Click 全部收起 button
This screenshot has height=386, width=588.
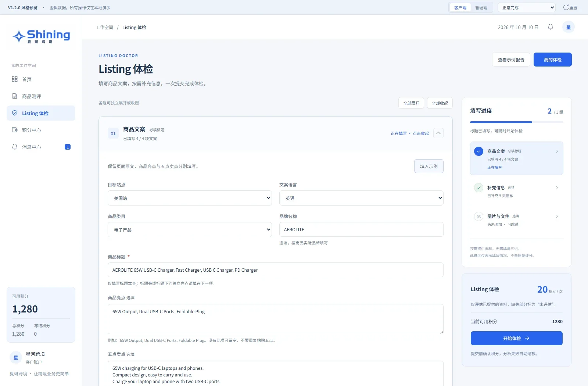pyautogui.click(x=440, y=103)
